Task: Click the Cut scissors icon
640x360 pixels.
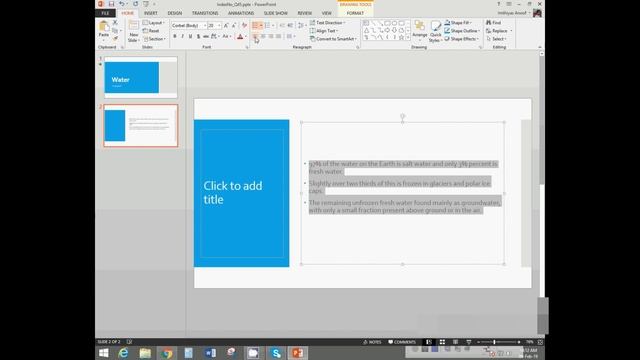Action: (x=115, y=23)
